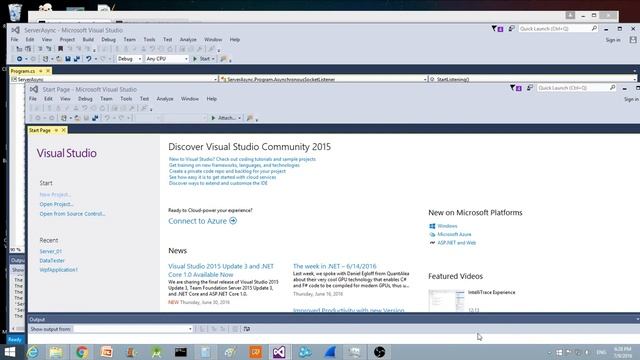Click Undo icon in ServerAsync window toolbar
The height and width of the screenshot is (360, 640).
88,59
